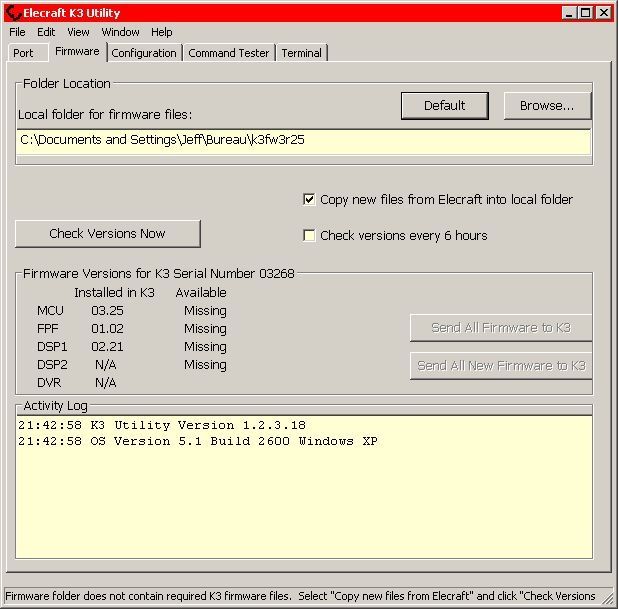The height and width of the screenshot is (609, 618).
Task: Open the Edit menu
Action: point(46,32)
